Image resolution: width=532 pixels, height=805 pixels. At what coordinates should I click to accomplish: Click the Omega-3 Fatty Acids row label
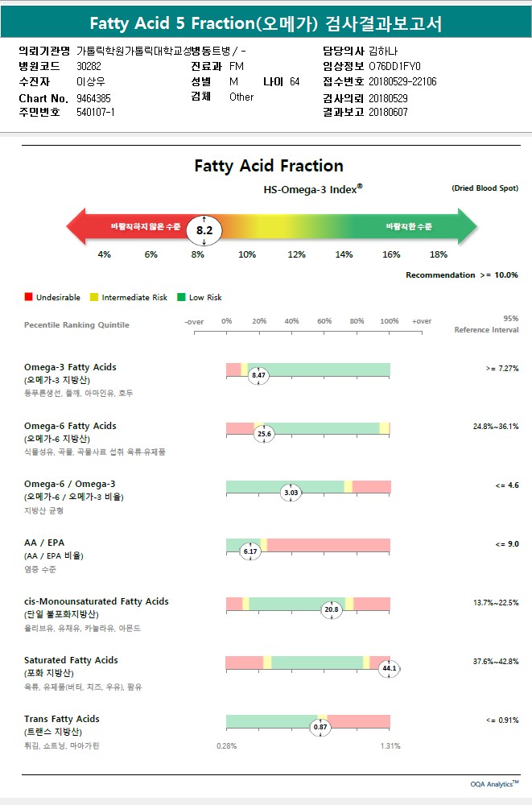coord(70,367)
